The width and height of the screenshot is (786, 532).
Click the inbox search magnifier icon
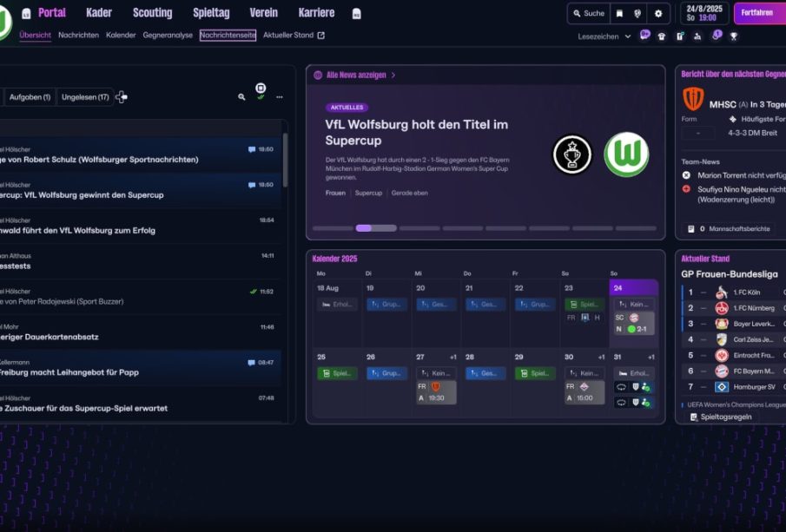tap(241, 97)
